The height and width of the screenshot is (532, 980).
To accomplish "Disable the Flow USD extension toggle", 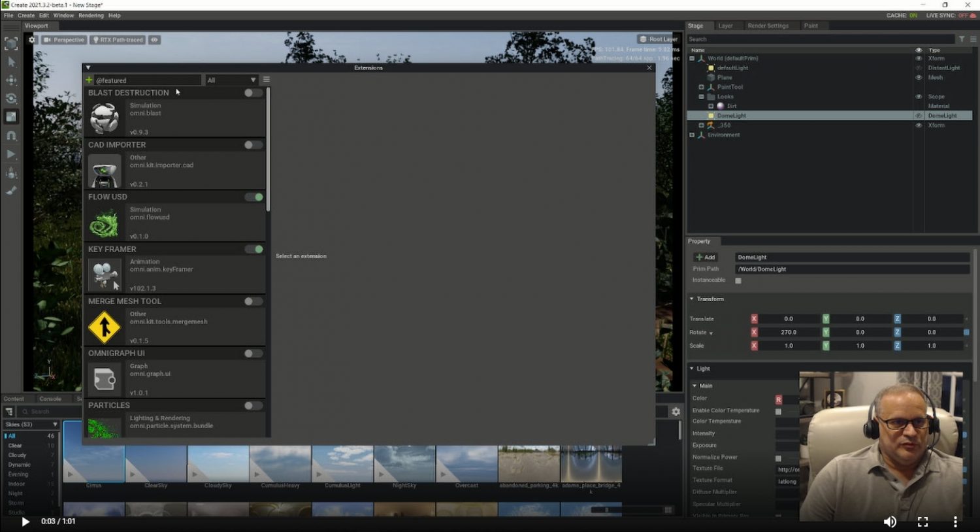I will (254, 197).
